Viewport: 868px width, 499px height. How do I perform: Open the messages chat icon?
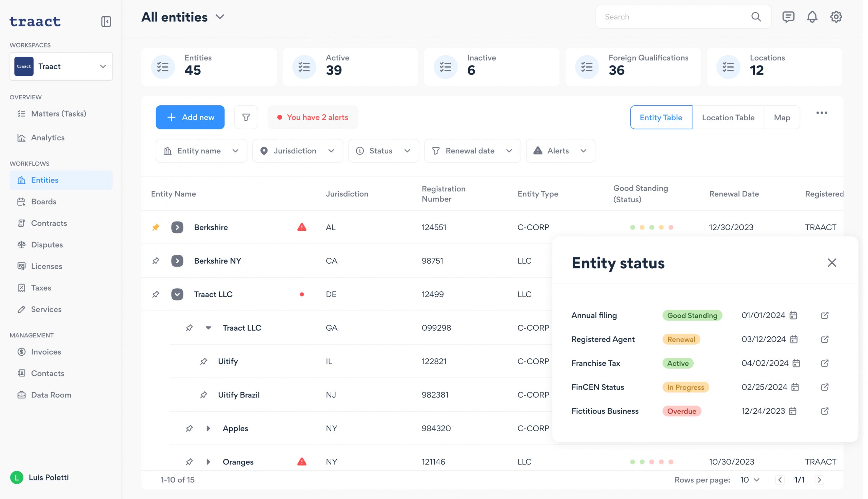tap(788, 17)
